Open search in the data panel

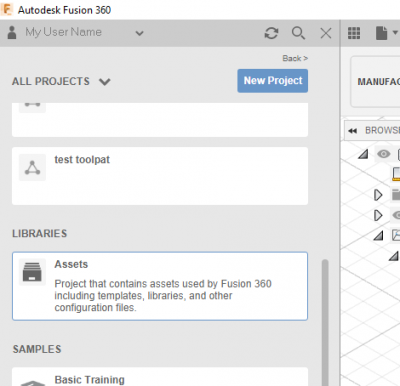click(298, 33)
